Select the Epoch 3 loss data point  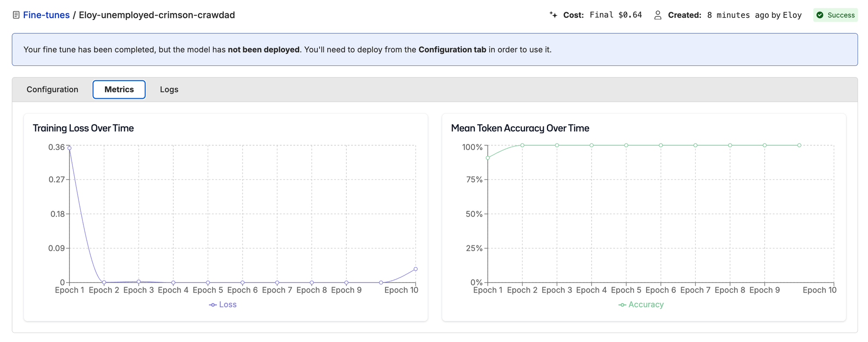pos(138,282)
